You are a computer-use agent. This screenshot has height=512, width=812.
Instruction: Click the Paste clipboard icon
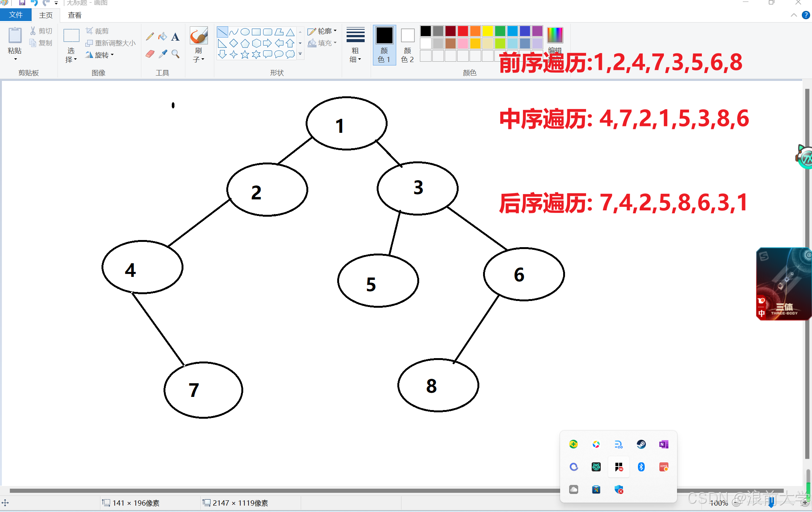(x=15, y=35)
